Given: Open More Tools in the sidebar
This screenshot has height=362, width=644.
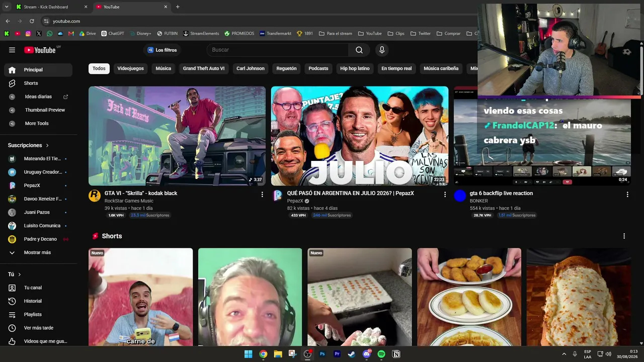Looking at the screenshot, I should point(38,123).
